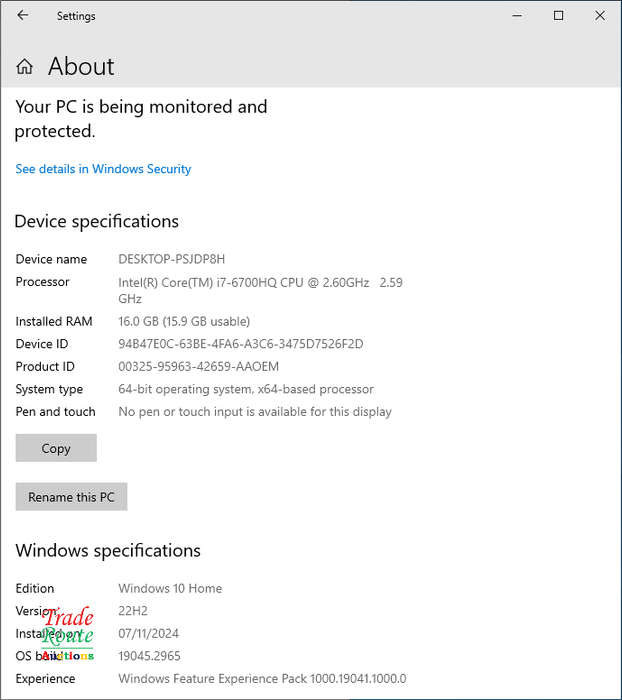Select the 16.0 GB installed RAM value
The width and height of the screenshot is (622, 700).
[x=184, y=321]
